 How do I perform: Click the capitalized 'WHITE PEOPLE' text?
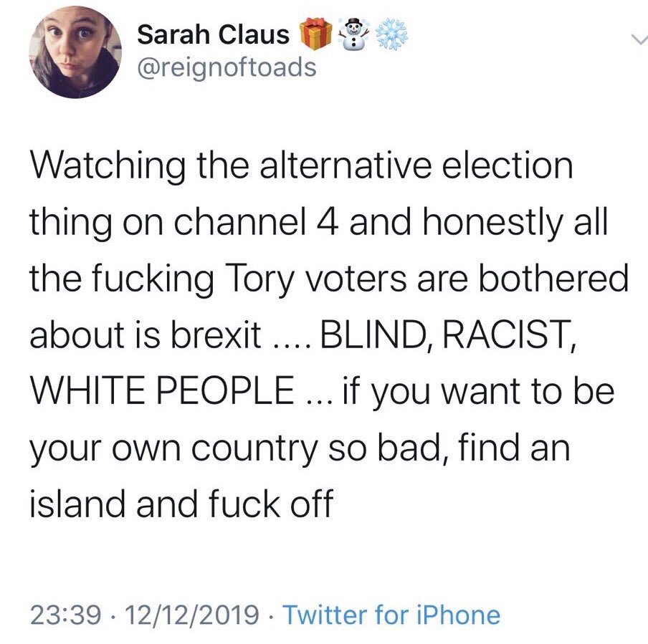coord(162,390)
